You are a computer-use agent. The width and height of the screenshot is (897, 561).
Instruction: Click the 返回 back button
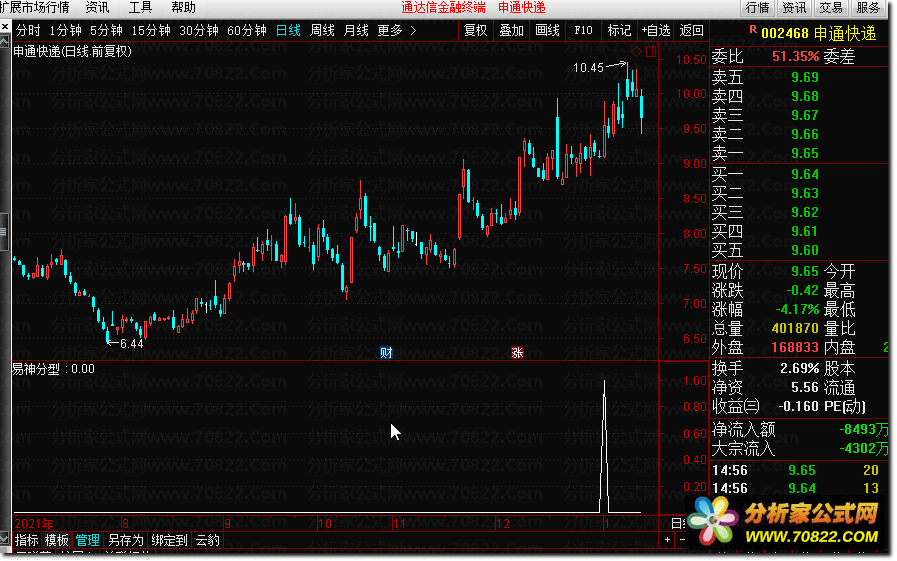tap(691, 30)
